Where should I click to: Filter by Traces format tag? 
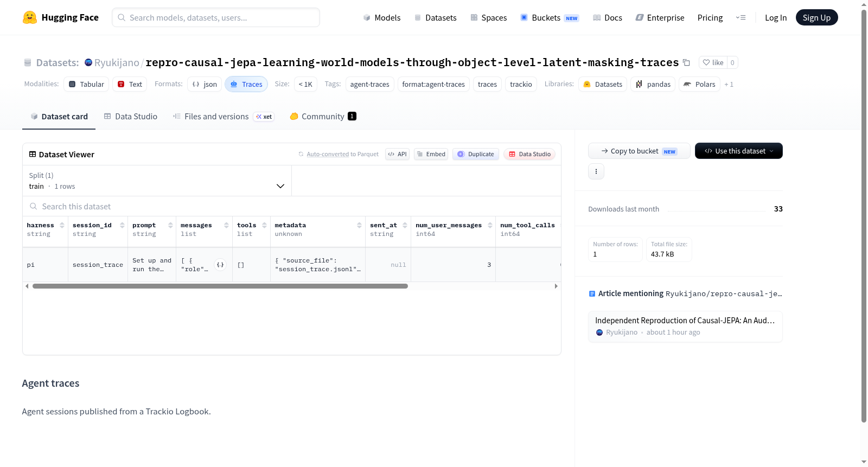246,84
